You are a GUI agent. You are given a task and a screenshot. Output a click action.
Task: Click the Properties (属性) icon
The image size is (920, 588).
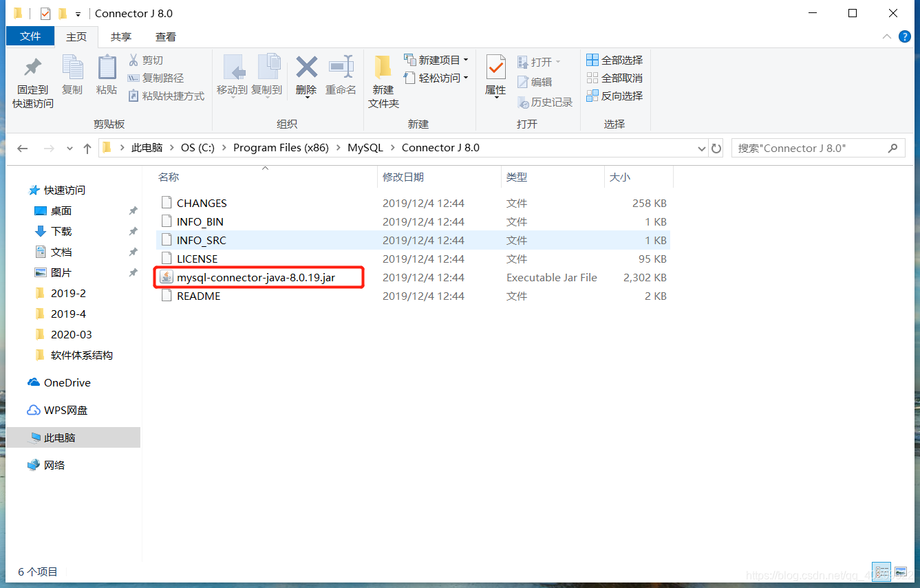coord(495,67)
